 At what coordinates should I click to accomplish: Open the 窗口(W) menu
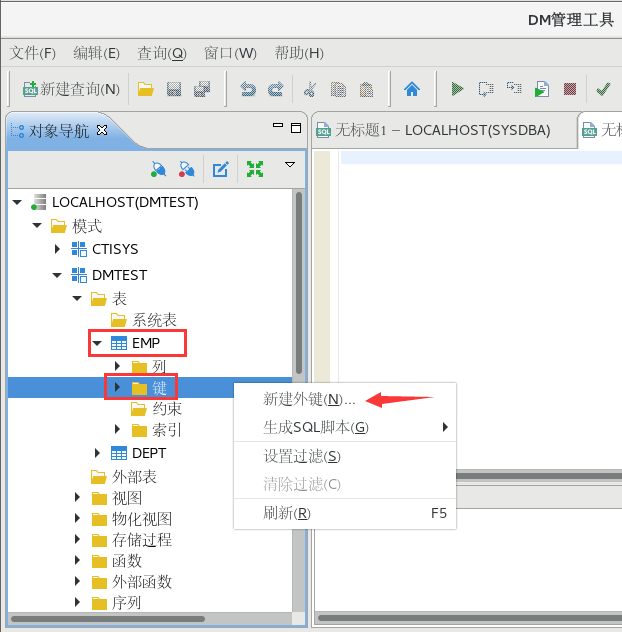point(230,53)
